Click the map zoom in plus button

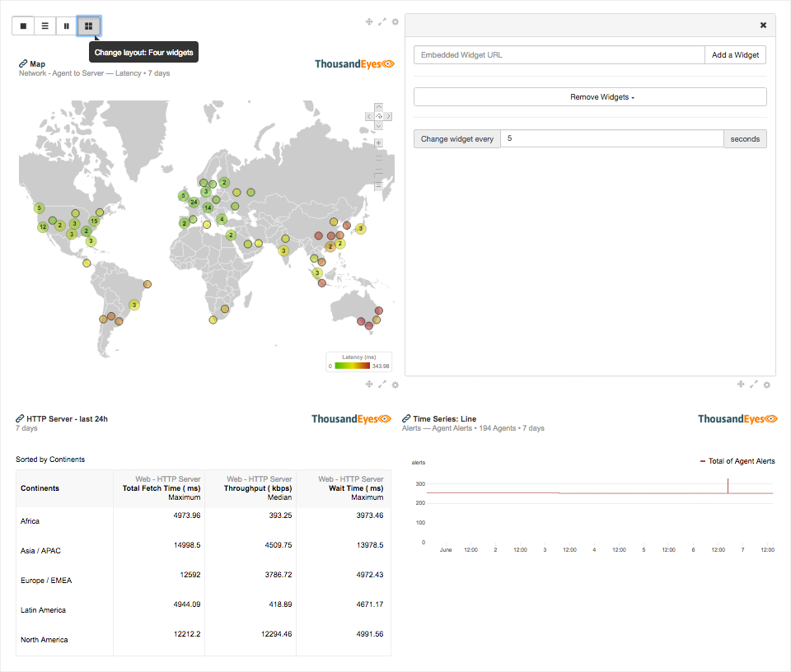(x=378, y=142)
